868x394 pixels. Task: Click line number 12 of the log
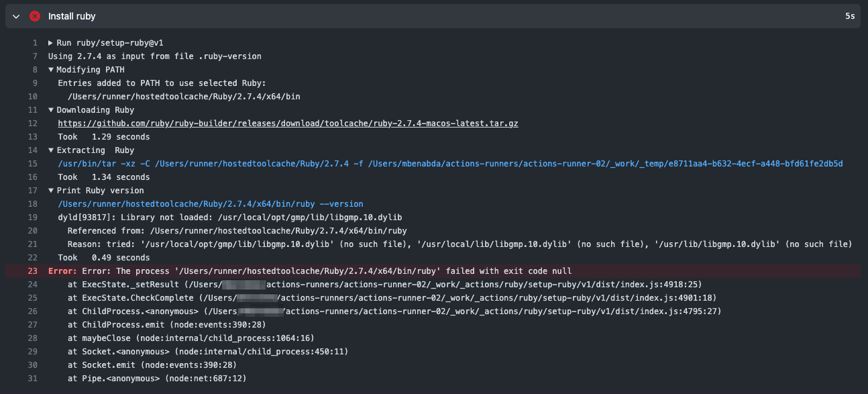[x=33, y=124]
